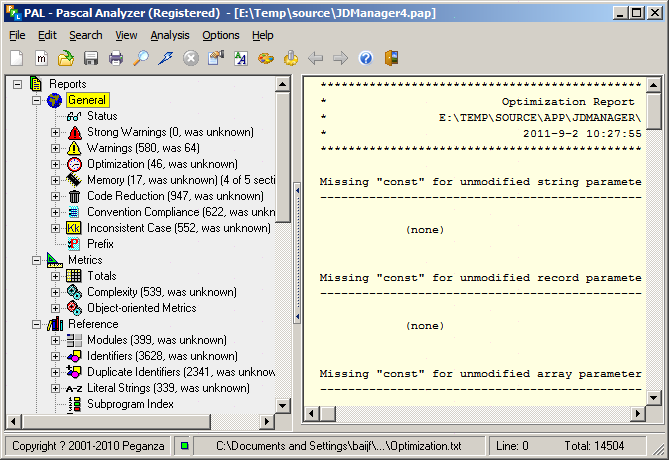Select the Status report item
The height and width of the screenshot is (460, 669).
point(102,116)
